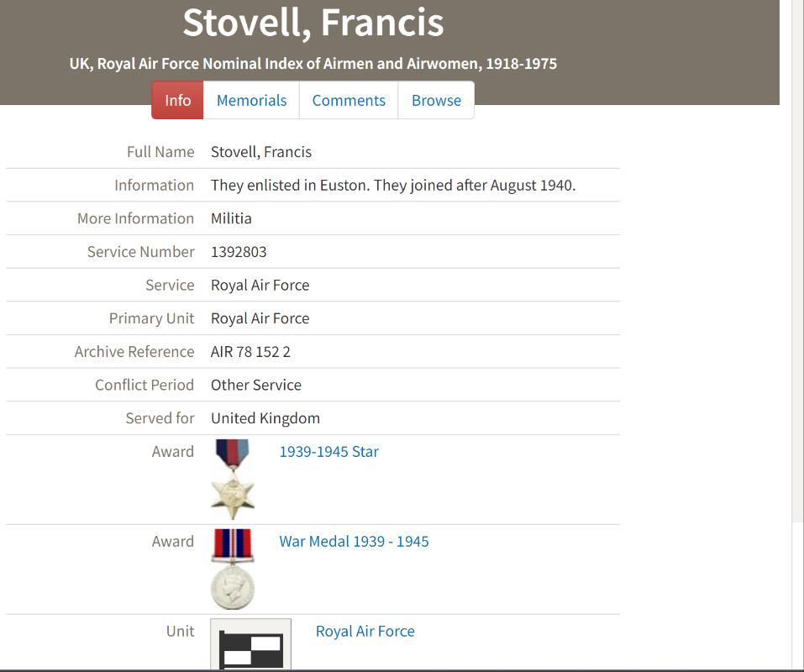The image size is (804, 672).
Task: Click the Royal Air Force unit flag icon
Action: coord(250,645)
